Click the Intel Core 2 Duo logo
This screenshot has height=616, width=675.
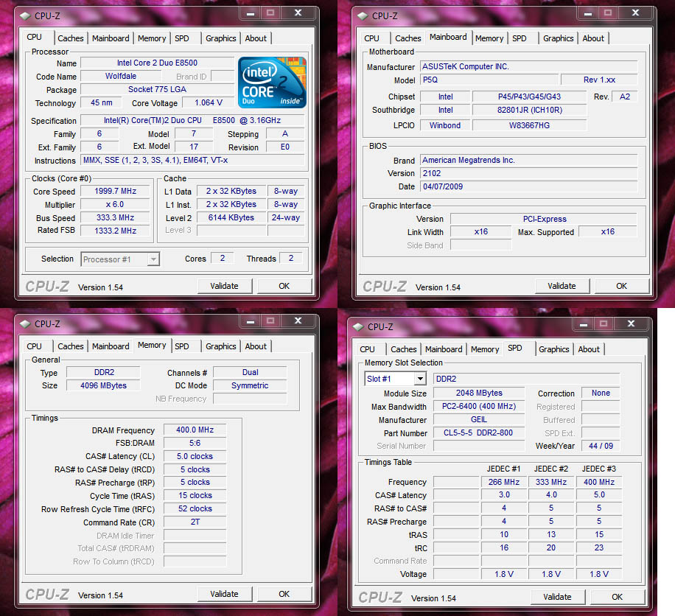click(272, 83)
